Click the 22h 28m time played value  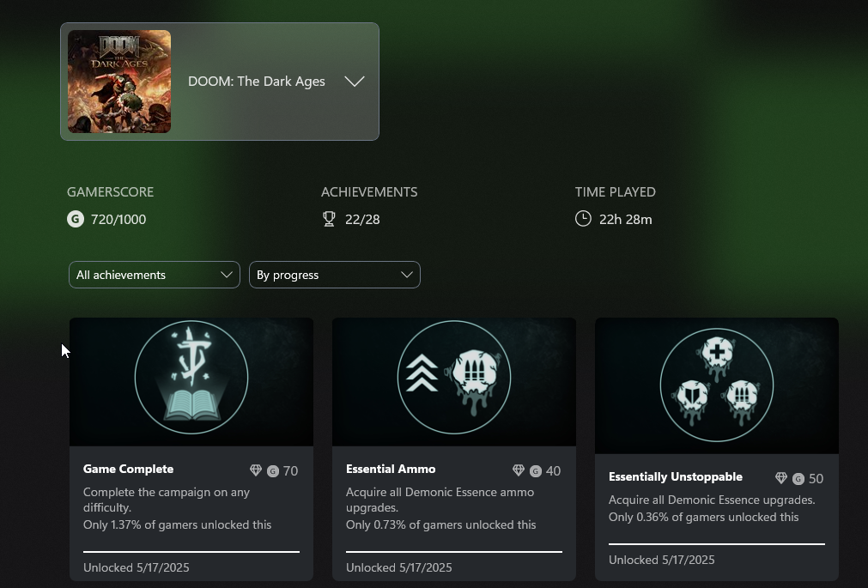click(626, 219)
